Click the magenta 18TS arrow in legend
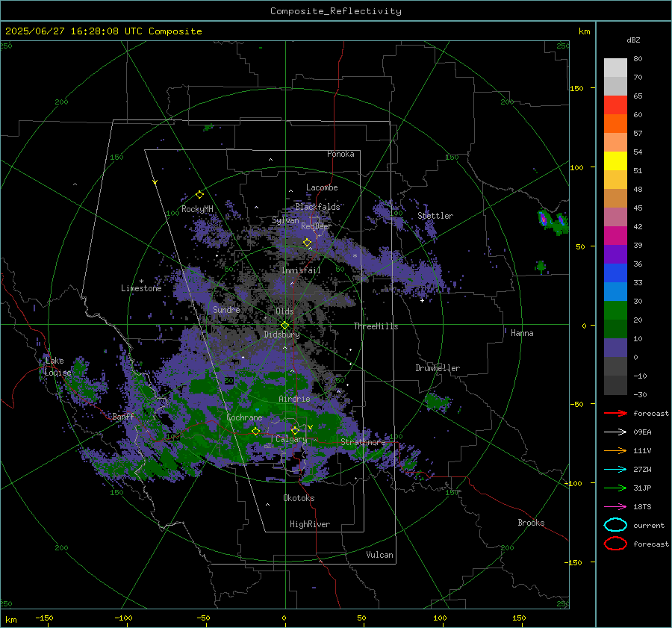The width and height of the screenshot is (672, 628). pyautogui.click(x=615, y=507)
